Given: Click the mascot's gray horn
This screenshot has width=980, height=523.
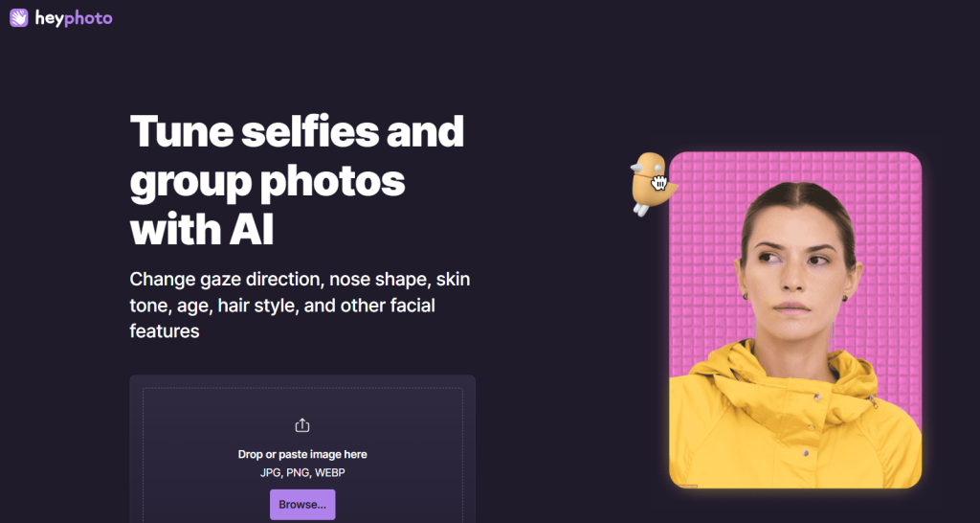Looking at the screenshot, I should tap(636, 168).
